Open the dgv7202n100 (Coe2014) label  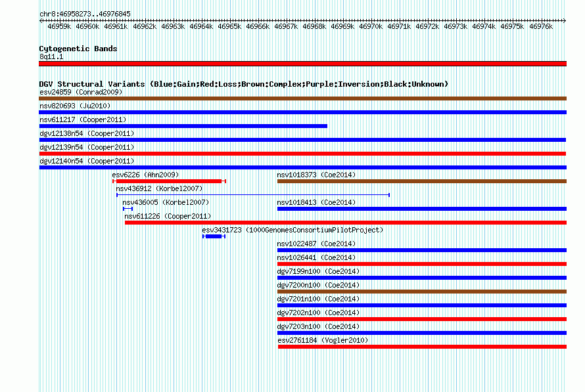[x=318, y=313]
